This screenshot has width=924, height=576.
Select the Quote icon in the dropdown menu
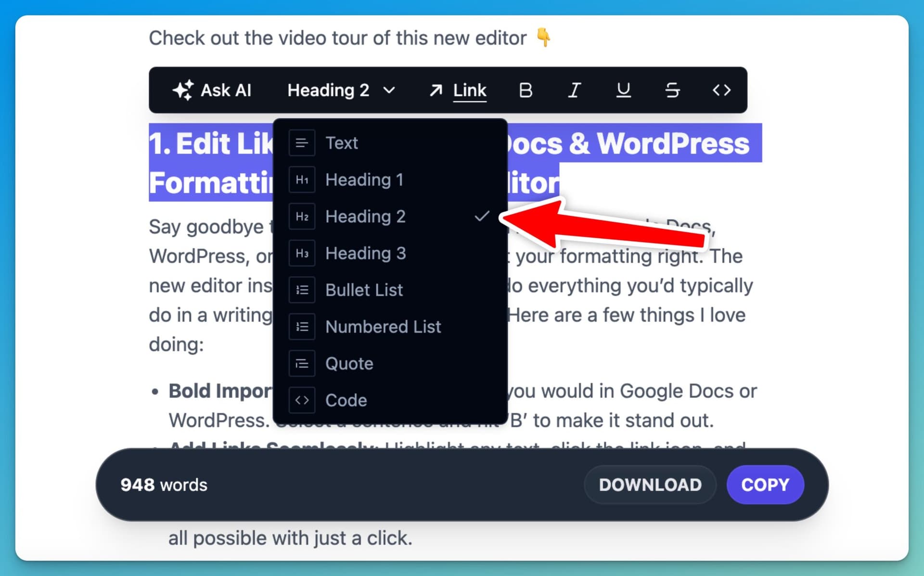pos(302,364)
